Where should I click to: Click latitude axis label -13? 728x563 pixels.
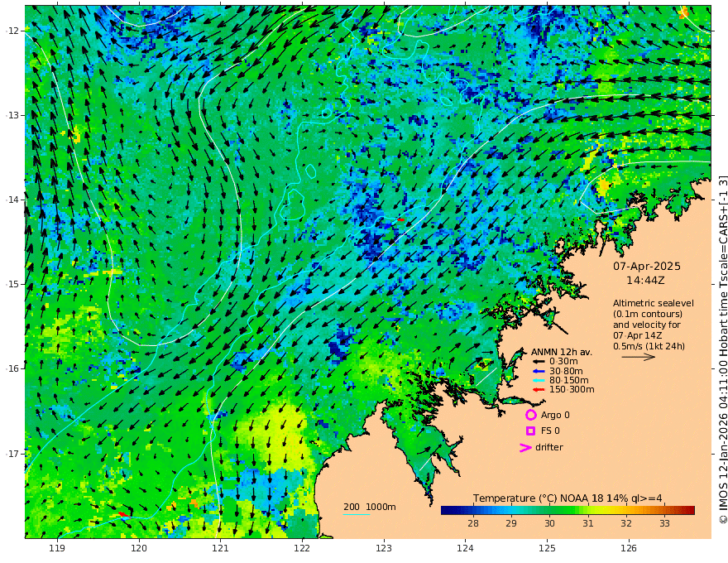tap(12, 115)
